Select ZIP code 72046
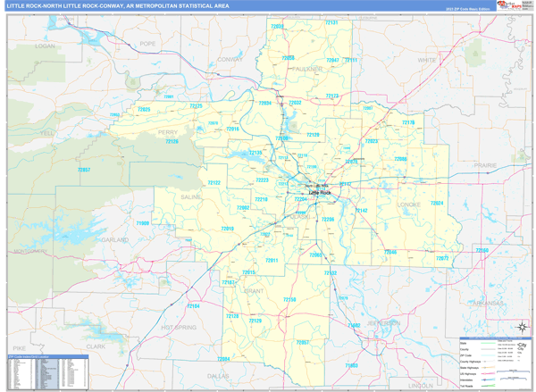 (390, 252)
